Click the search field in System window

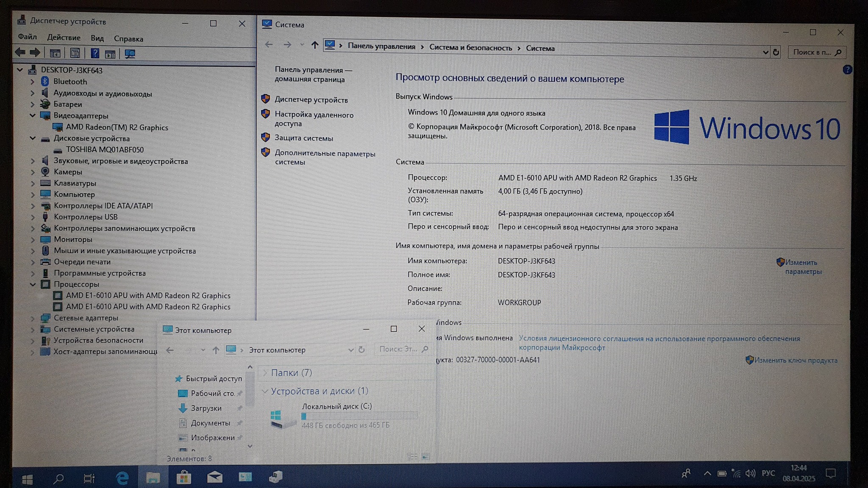point(812,52)
